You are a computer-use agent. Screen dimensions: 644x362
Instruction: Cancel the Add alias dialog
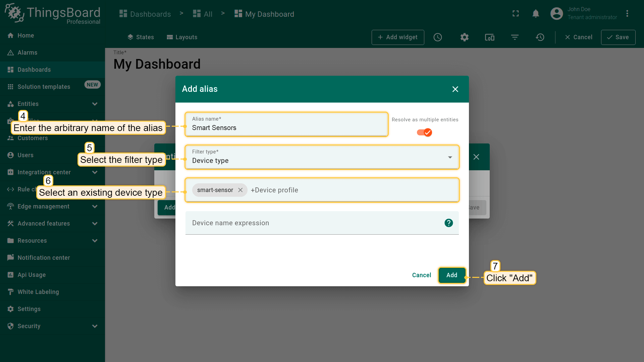421,275
